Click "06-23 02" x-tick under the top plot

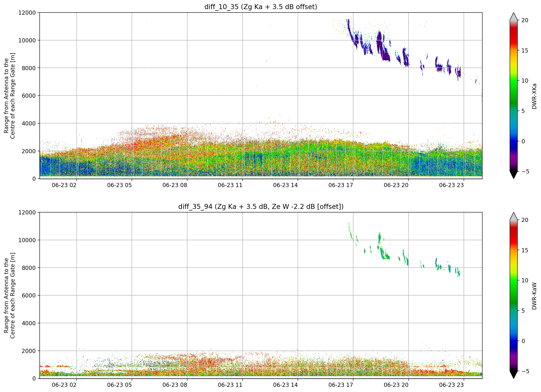coord(64,185)
